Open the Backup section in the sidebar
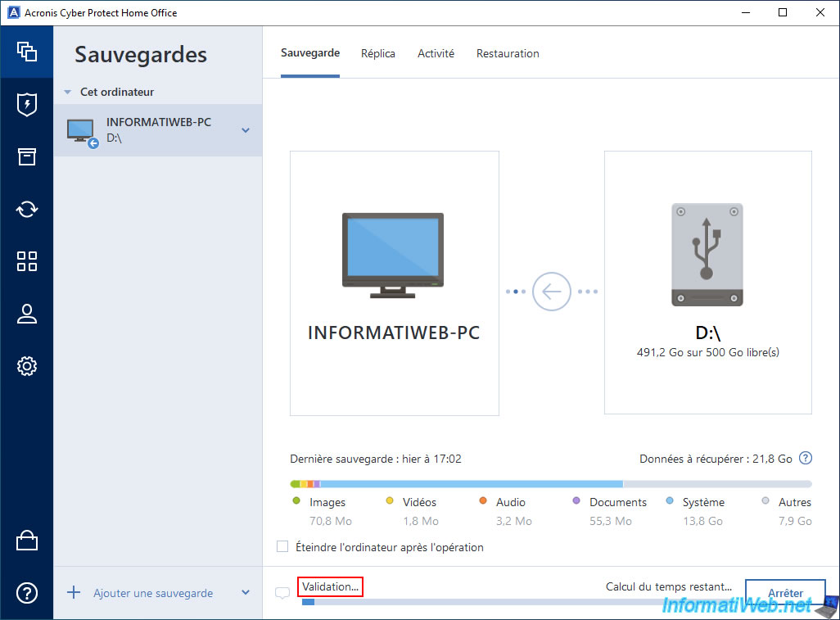Image resolution: width=840 pixels, height=620 pixels. (x=27, y=52)
